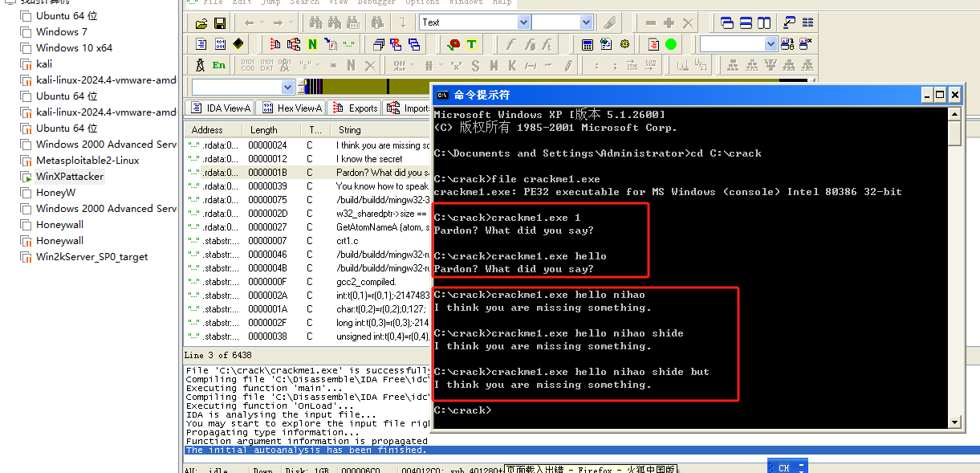Viewport: 980px width, 473px height.
Task: Open the forward arrow history dropdown
Action: (x=291, y=22)
